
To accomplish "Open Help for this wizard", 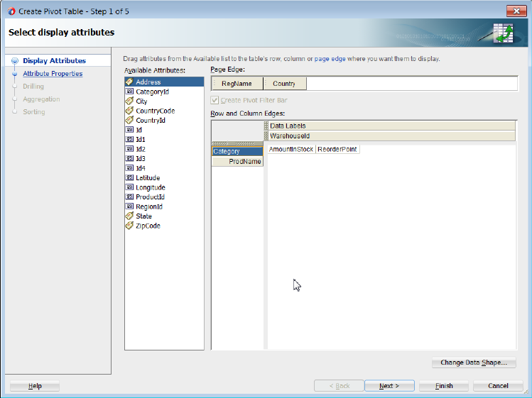I will pyautogui.click(x=35, y=386).
